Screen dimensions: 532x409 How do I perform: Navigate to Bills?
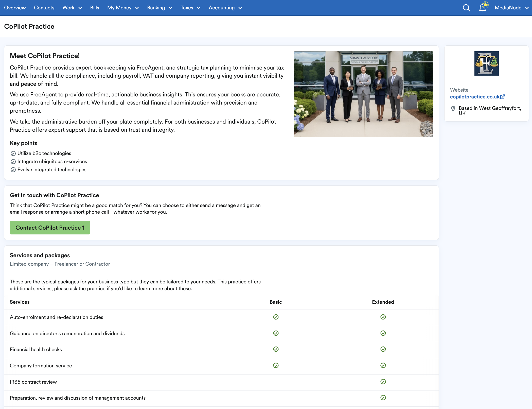pyautogui.click(x=95, y=8)
